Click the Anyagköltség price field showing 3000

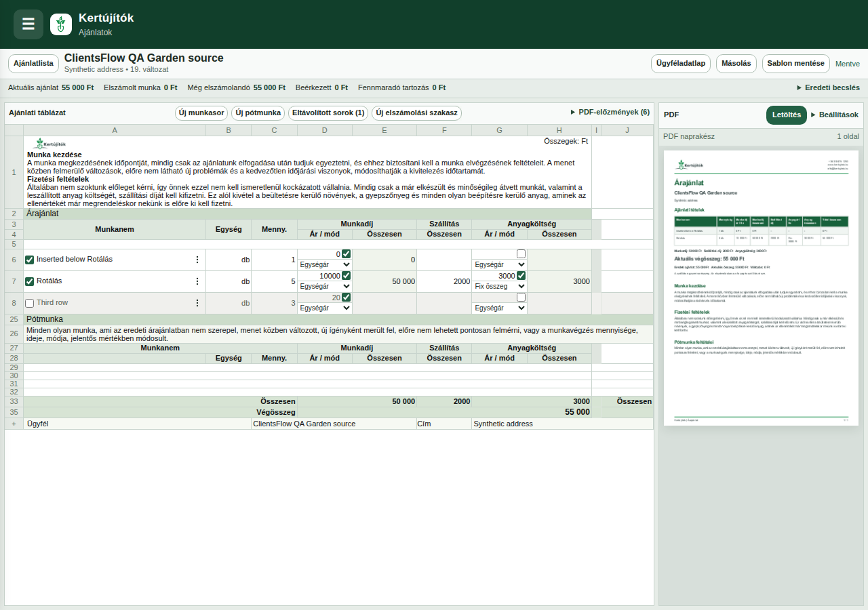point(494,276)
